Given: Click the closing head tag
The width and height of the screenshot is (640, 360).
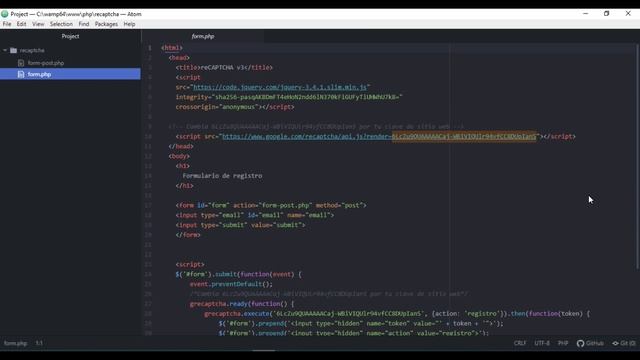Looking at the screenshot, I should tap(181, 146).
